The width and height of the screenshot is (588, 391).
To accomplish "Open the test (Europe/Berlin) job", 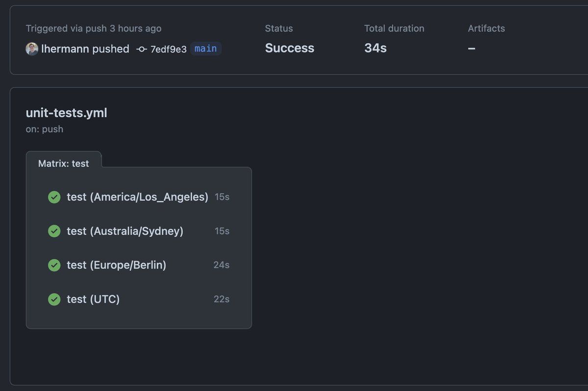I will tap(117, 265).
